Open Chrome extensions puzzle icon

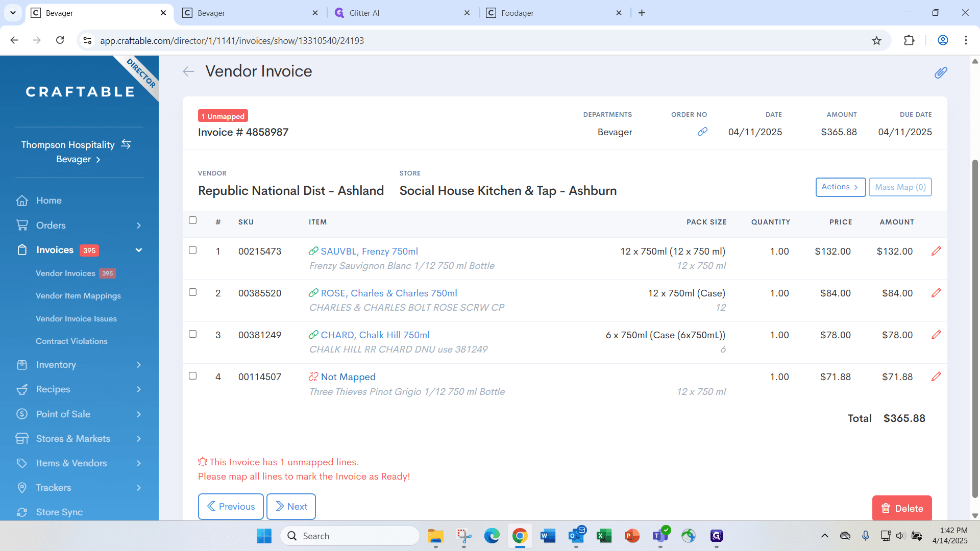click(x=909, y=40)
